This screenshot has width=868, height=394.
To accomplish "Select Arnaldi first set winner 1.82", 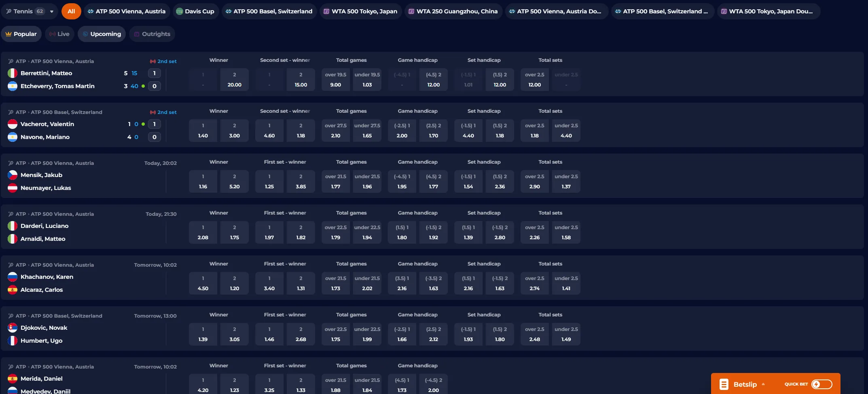I will coord(301,232).
